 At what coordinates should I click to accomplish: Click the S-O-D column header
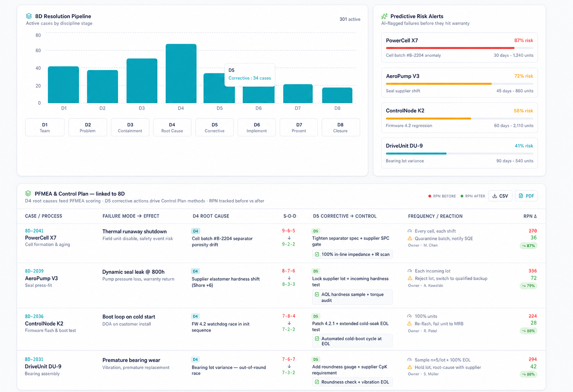290,216
